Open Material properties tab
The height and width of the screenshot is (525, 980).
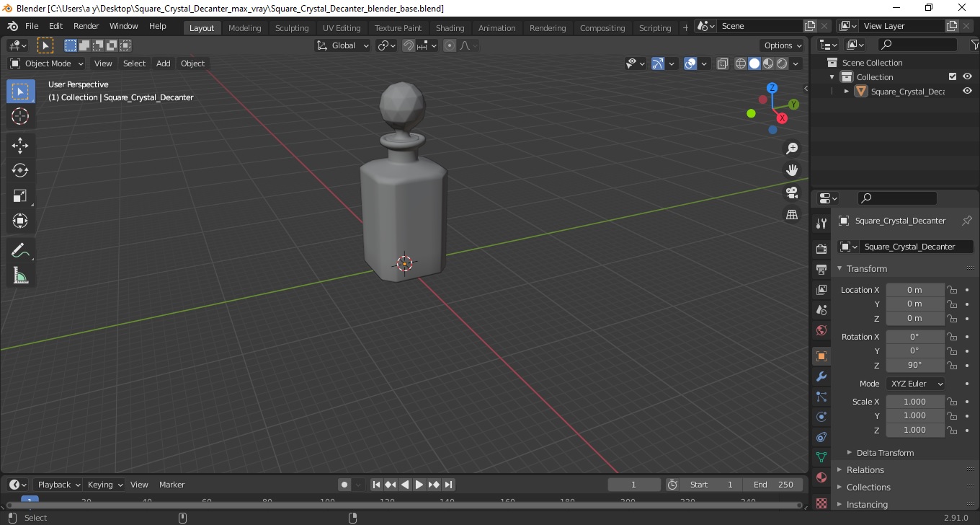coord(821,477)
